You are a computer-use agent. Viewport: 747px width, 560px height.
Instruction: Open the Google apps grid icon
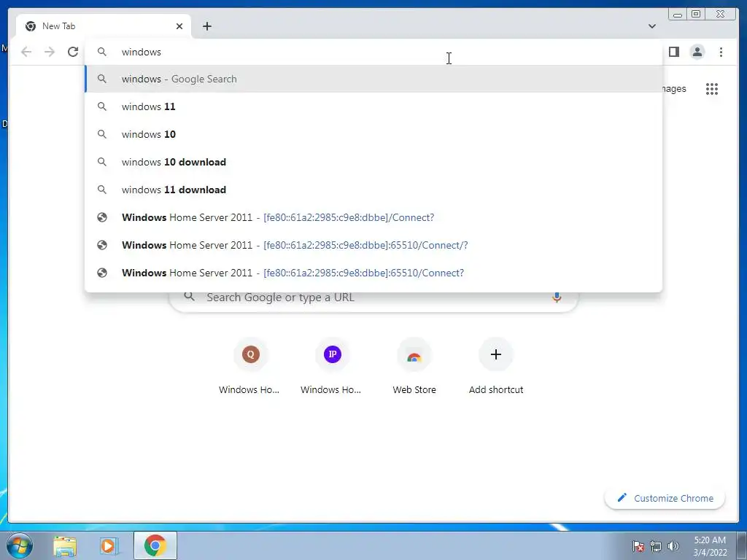(712, 89)
